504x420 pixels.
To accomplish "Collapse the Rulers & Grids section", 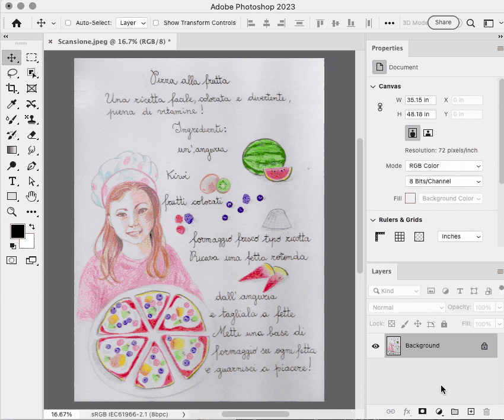I will pos(372,220).
